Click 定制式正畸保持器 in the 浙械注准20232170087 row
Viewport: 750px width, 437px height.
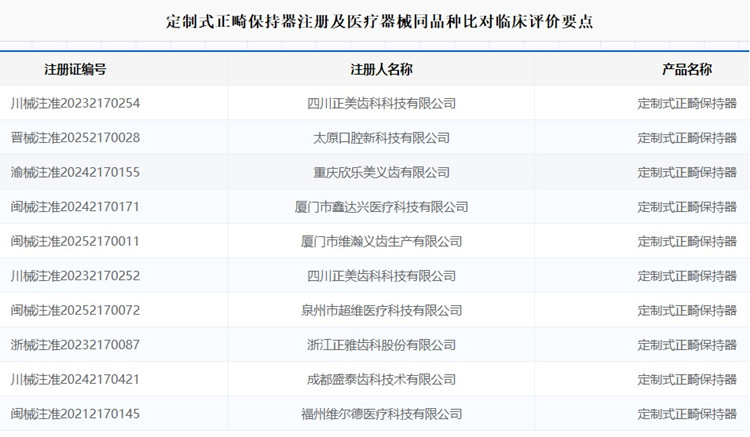pos(687,345)
